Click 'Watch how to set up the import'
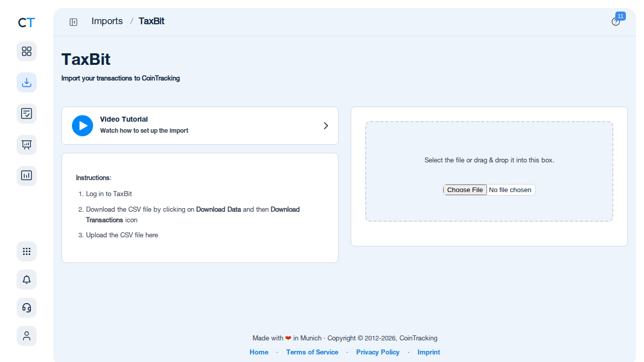Image resolution: width=644 pixels, height=362 pixels. coord(144,130)
